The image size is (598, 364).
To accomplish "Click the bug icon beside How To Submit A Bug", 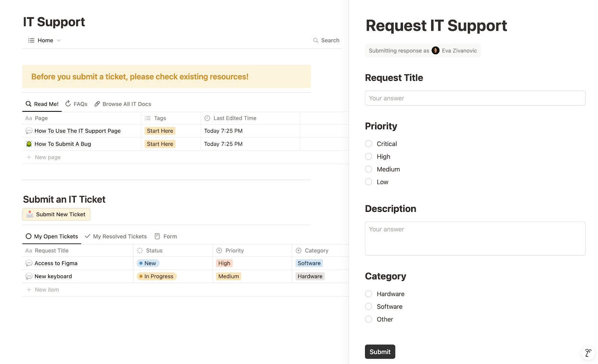I will (x=29, y=144).
